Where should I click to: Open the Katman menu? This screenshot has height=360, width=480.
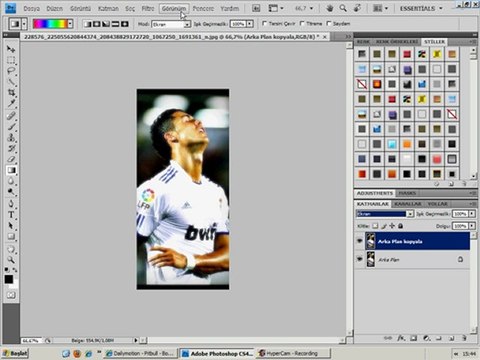108,8
